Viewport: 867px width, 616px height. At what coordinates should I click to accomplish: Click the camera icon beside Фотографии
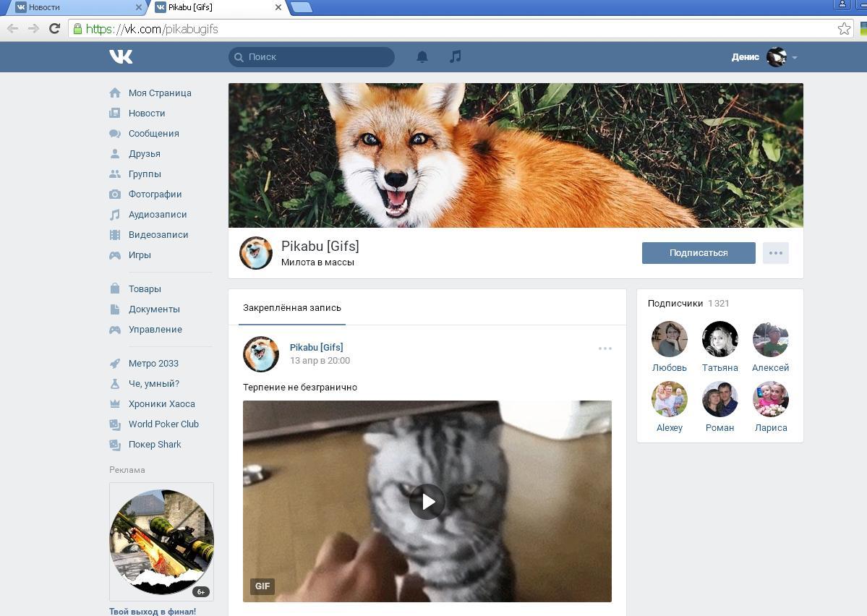point(114,194)
